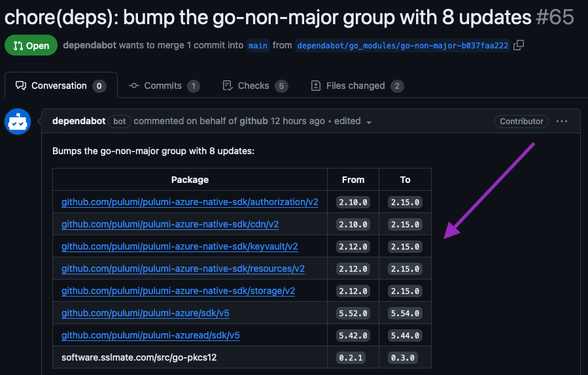This screenshot has height=375, width=588.
Task: Click the 5.54.0 To version value
Action: pos(405,313)
